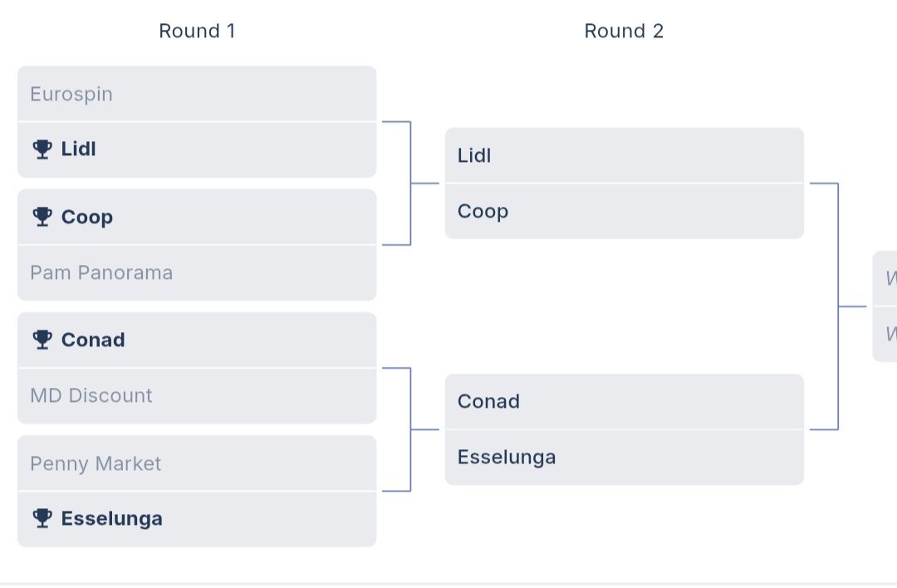Click the Conad winner entry in Round 1
The height and width of the screenshot is (588, 897).
(x=197, y=340)
